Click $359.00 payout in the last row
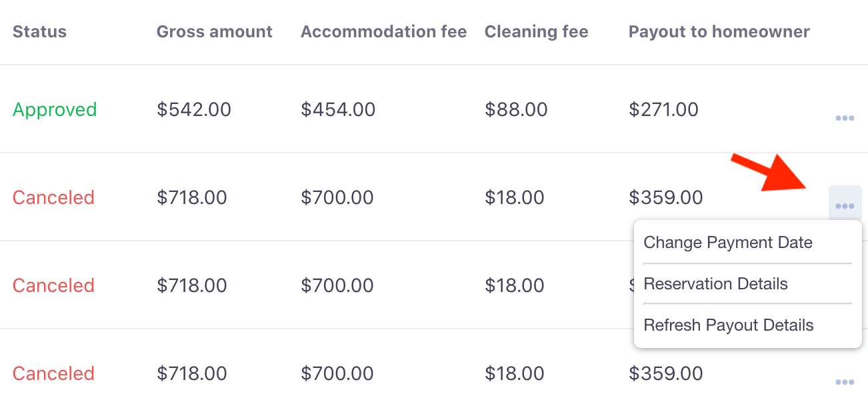868x416 pixels. click(666, 373)
